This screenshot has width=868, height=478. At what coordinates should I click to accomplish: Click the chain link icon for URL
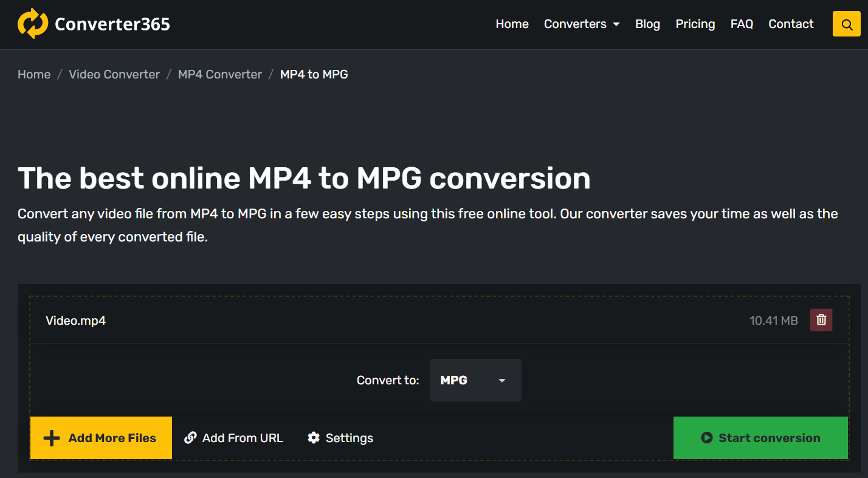190,438
